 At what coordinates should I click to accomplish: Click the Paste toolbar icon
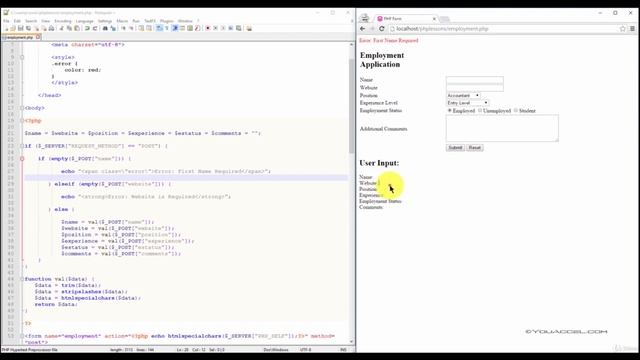pyautogui.click(x=76, y=28)
